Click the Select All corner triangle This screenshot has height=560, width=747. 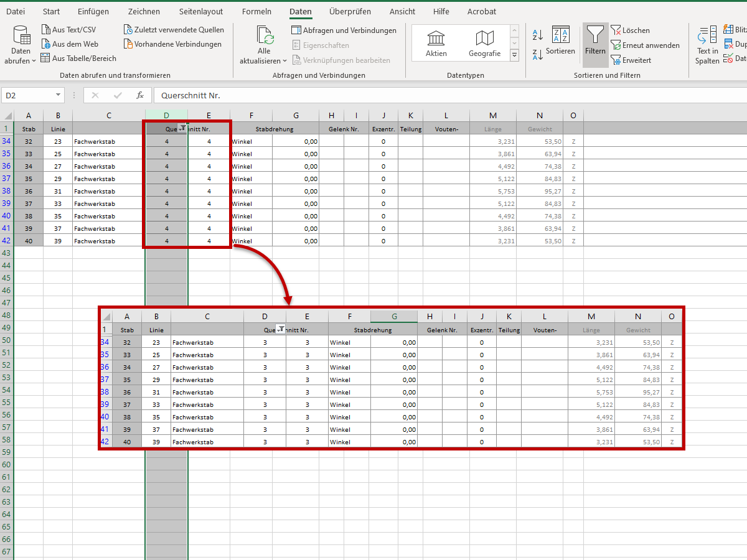click(x=7, y=116)
